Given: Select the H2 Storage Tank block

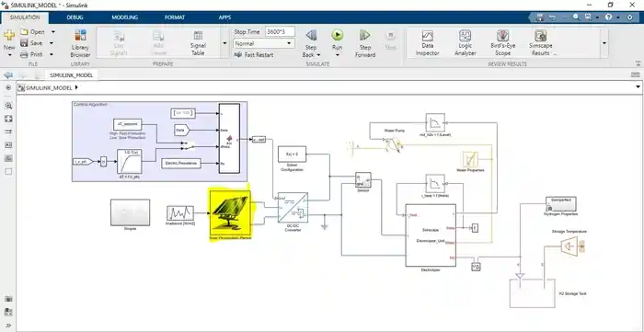Looking at the screenshot, I should click(x=533, y=293).
